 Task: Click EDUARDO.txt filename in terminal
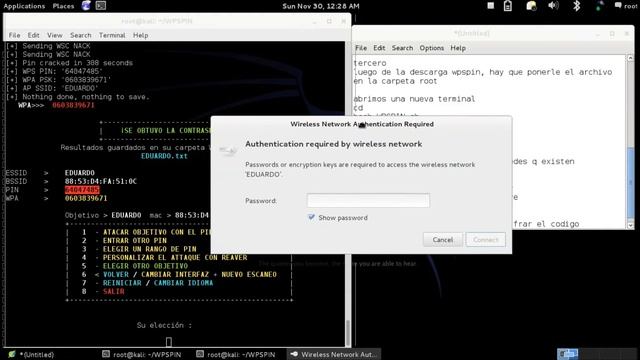(164, 156)
